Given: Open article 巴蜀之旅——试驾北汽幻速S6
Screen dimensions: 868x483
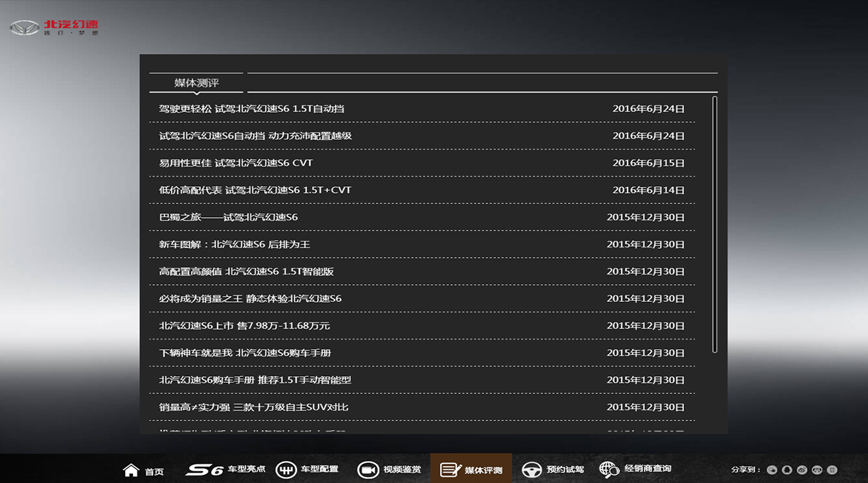Looking at the screenshot, I should (x=228, y=217).
